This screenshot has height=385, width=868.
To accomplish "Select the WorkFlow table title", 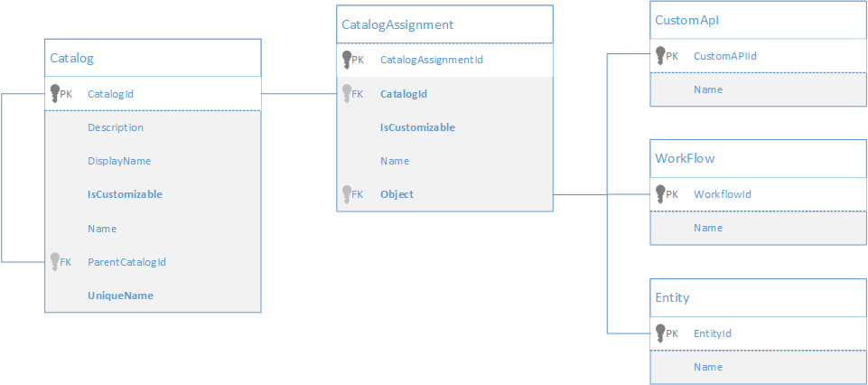I will coord(685,158).
